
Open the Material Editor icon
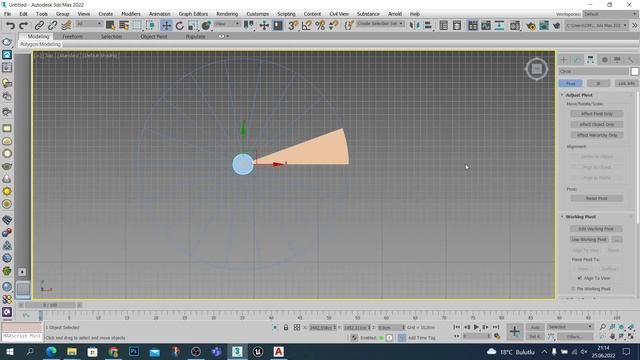pyautogui.click(x=515, y=26)
